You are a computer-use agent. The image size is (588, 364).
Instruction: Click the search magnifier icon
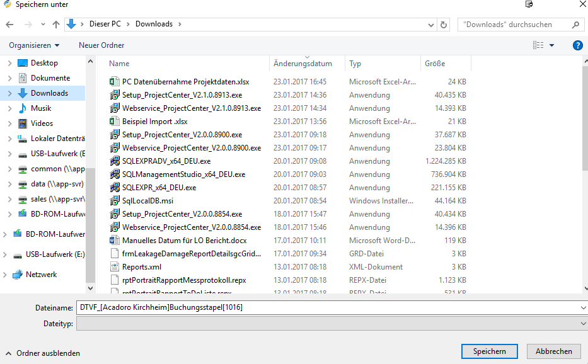click(575, 25)
